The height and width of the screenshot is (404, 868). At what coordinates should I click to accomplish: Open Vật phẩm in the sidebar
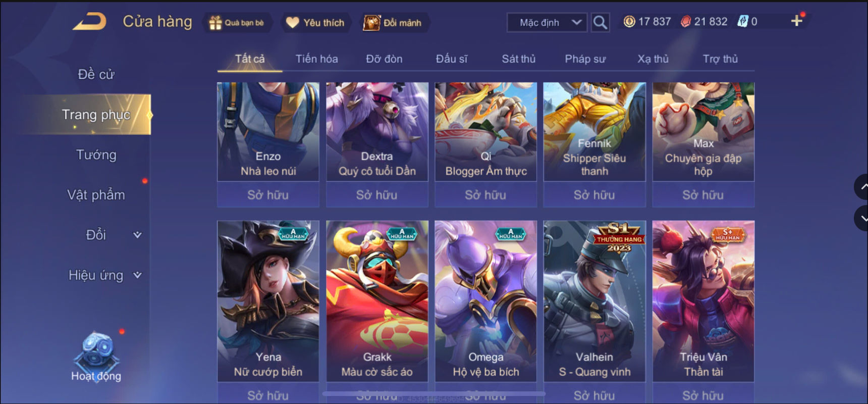click(96, 195)
